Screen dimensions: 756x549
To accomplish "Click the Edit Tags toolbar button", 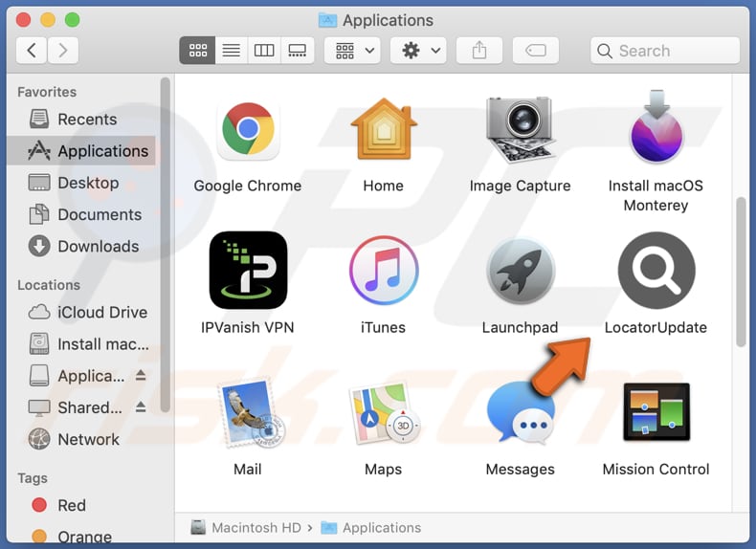I will (x=536, y=50).
